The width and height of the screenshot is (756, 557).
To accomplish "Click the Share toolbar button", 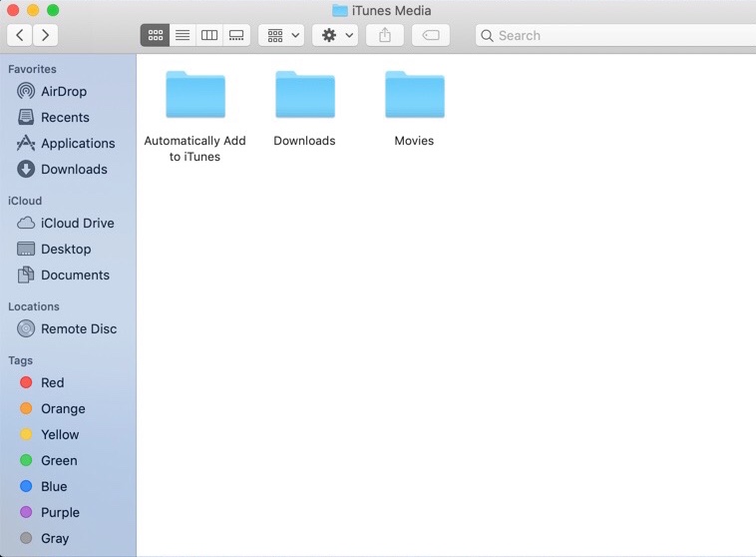I will point(385,35).
